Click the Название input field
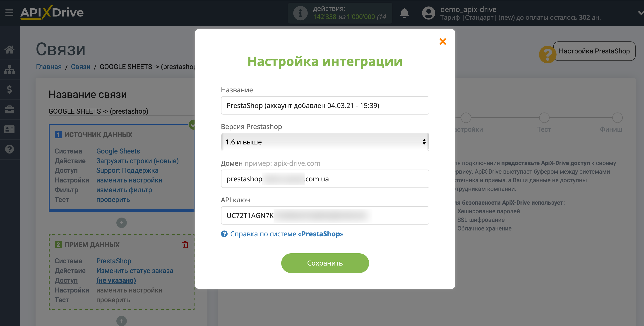The height and width of the screenshot is (326, 644). [325, 105]
